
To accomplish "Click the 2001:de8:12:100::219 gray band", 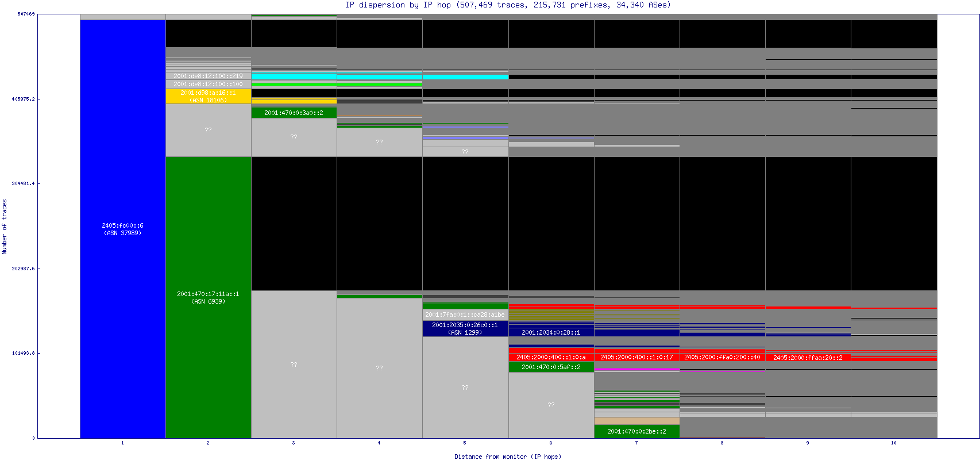I will click(209, 76).
